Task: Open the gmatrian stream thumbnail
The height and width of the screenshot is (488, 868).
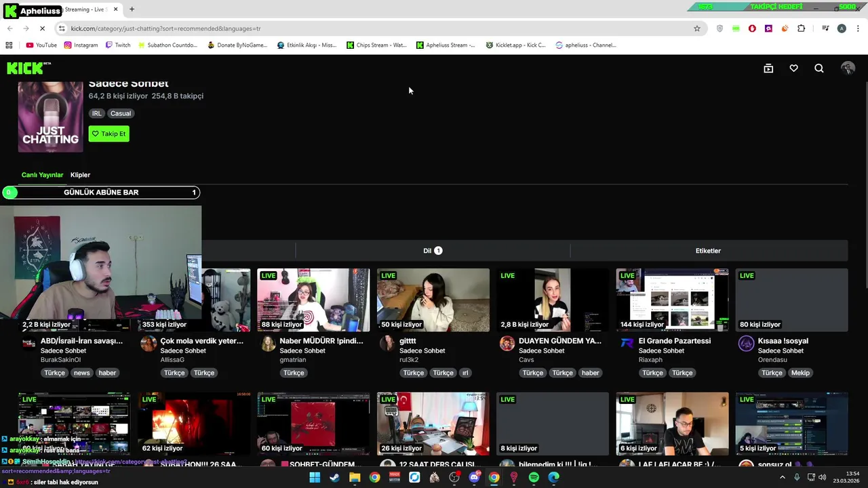Action: tap(313, 300)
